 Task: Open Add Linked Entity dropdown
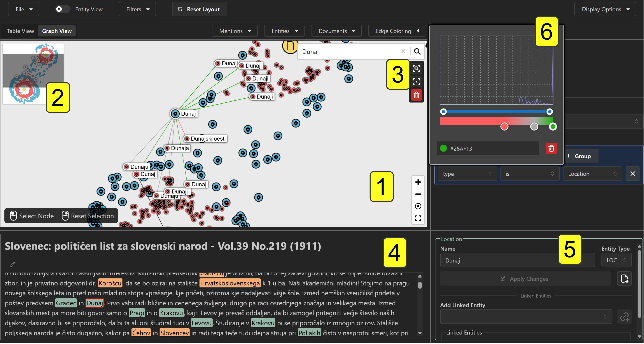526,317
